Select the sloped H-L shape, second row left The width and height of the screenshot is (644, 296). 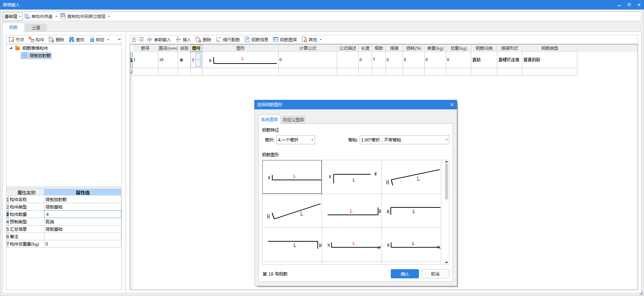[x=292, y=211]
